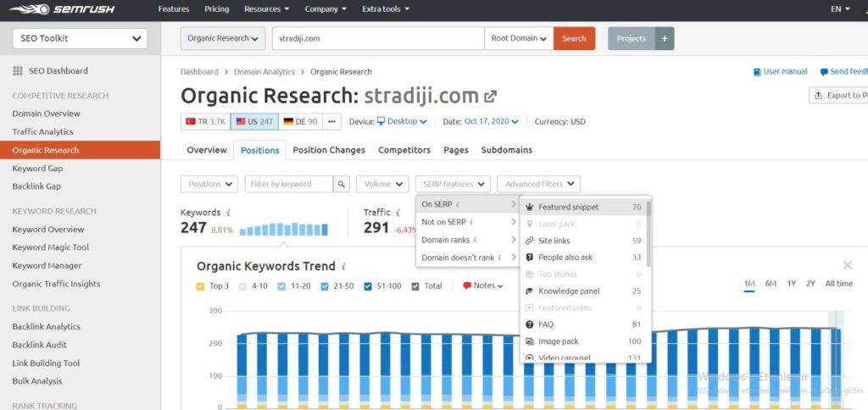868x410 pixels.
Task: Open the Root Domain dropdown
Action: pos(519,39)
